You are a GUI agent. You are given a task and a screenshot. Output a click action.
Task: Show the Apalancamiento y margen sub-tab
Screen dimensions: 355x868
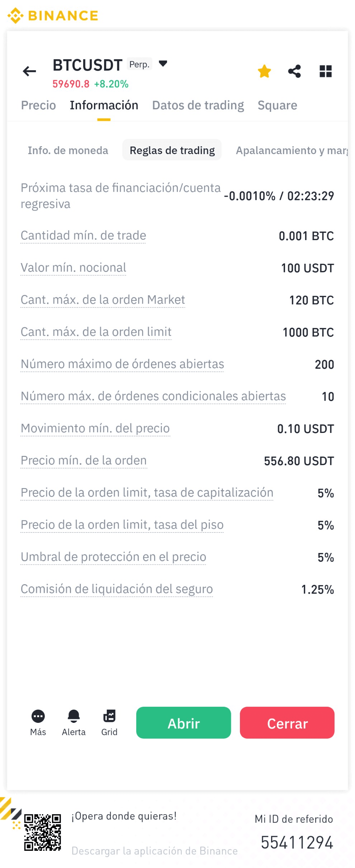[x=291, y=151]
